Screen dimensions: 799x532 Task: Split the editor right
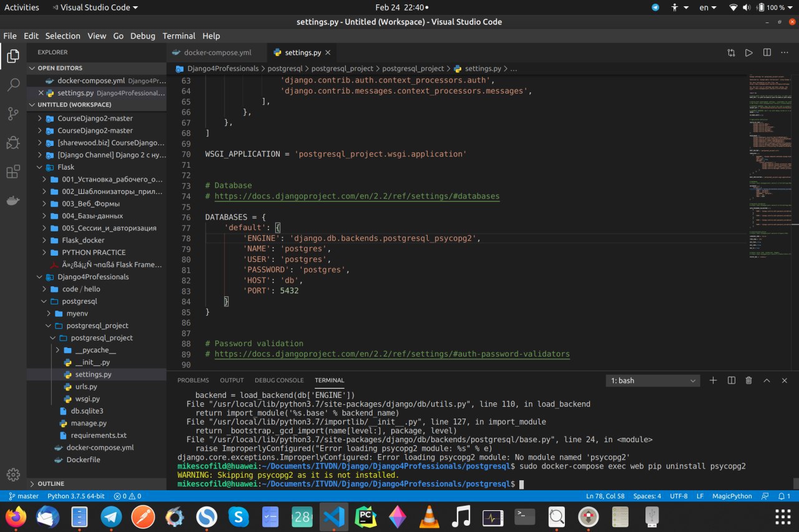[x=767, y=53]
